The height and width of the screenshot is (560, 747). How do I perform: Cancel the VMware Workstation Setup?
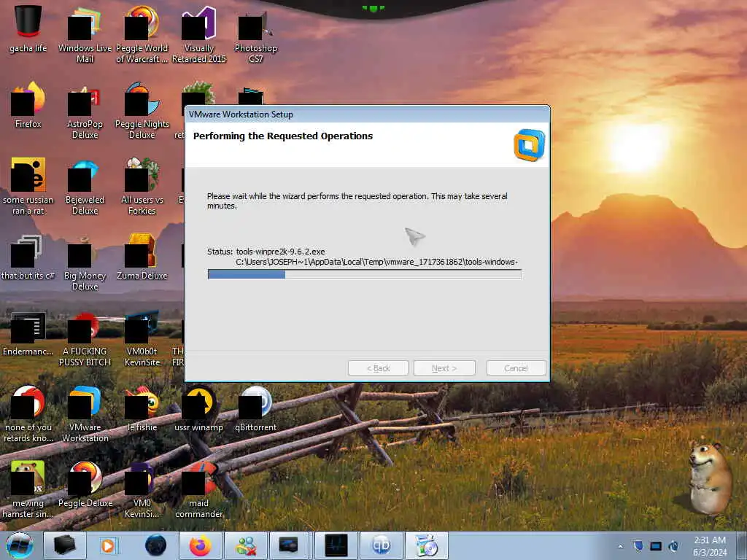pyautogui.click(x=516, y=368)
